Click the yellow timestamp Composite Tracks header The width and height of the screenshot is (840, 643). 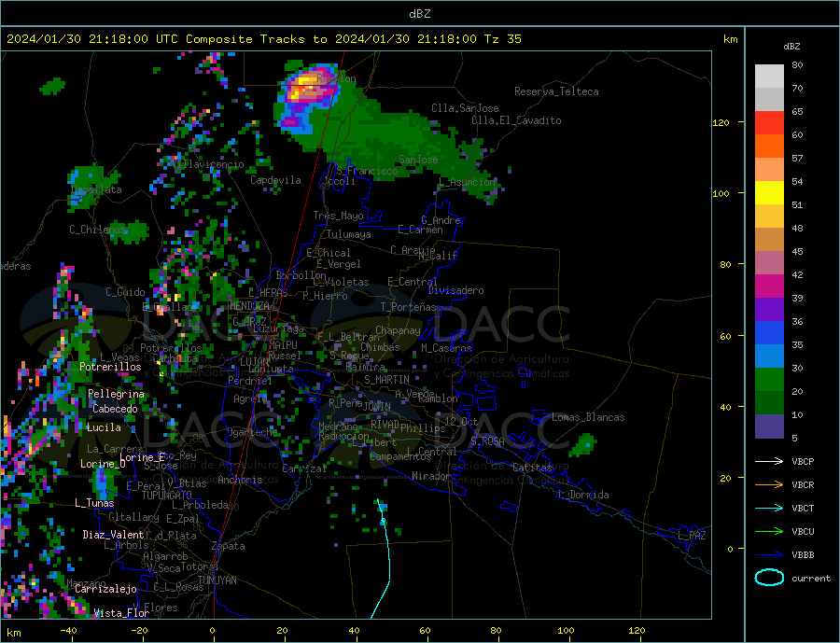tap(264, 39)
